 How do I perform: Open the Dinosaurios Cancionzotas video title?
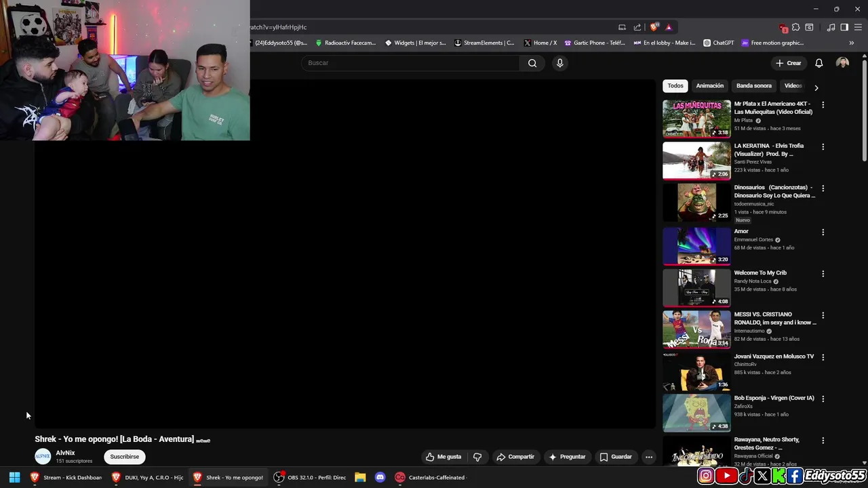click(x=774, y=191)
